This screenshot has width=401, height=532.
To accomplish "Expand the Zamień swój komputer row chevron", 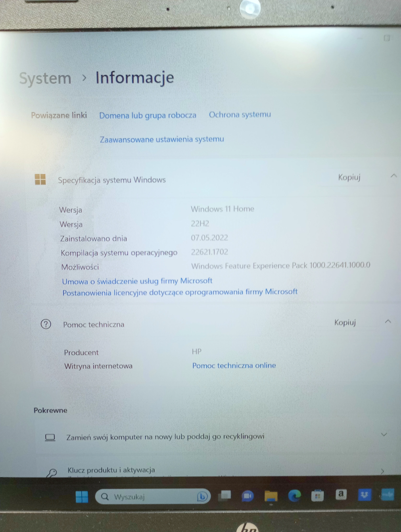I will pos(384,434).
